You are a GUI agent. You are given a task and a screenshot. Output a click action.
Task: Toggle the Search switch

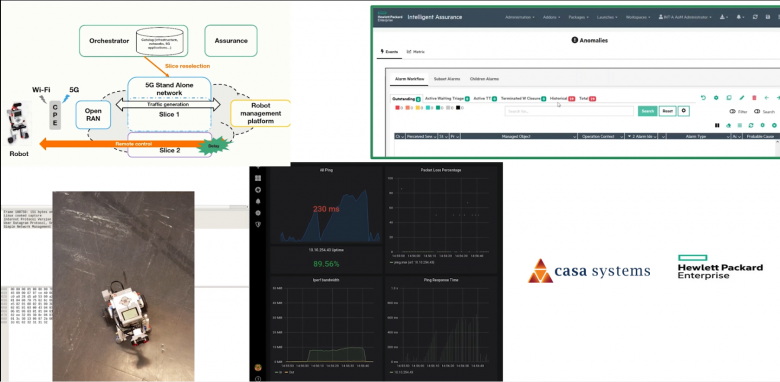coord(757,111)
